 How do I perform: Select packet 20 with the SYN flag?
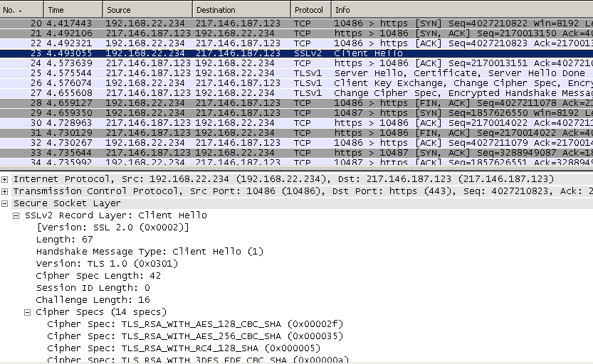tap(296, 23)
